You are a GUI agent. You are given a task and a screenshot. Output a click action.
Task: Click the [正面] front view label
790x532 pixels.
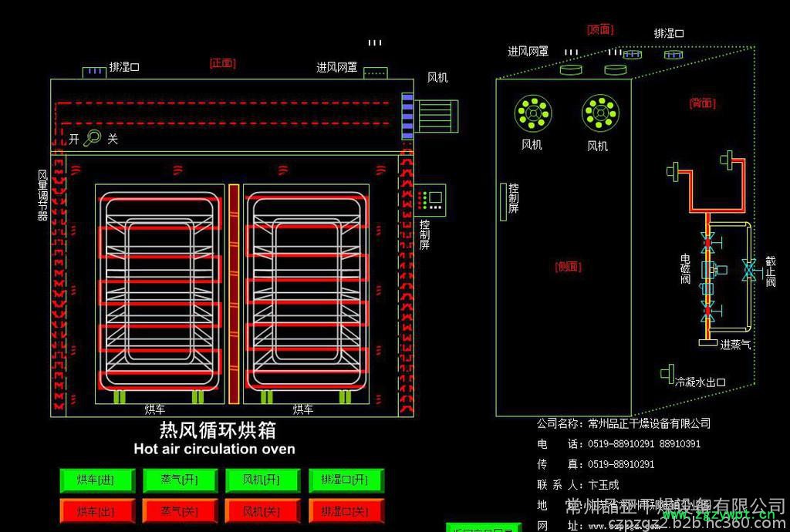pos(222,63)
